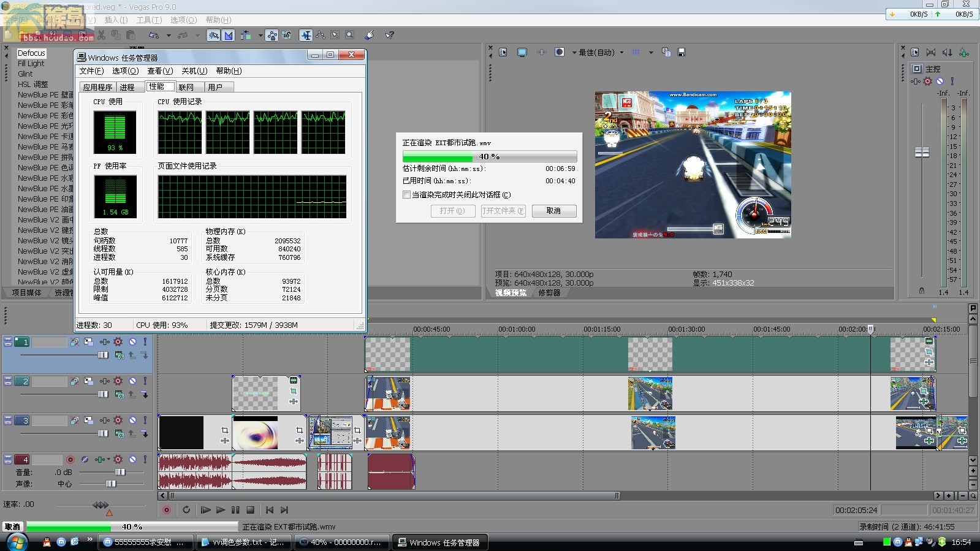The width and height of the screenshot is (980, 551).
Task: Click the What's This help icon
Action: pyautogui.click(x=389, y=36)
